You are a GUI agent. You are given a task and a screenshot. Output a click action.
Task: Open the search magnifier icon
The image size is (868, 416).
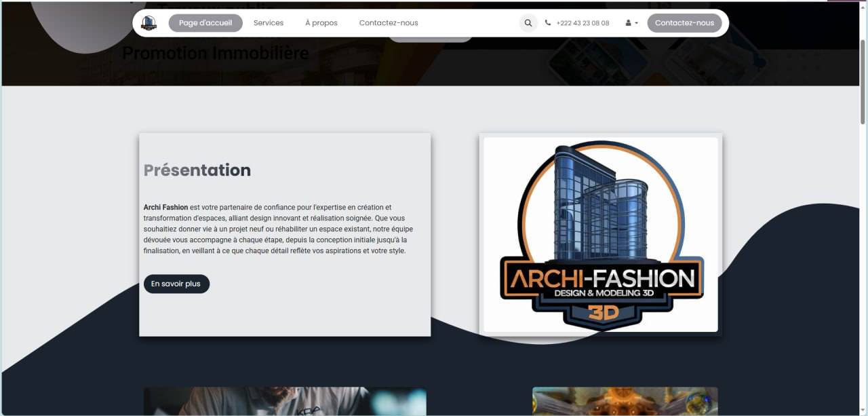coord(528,23)
